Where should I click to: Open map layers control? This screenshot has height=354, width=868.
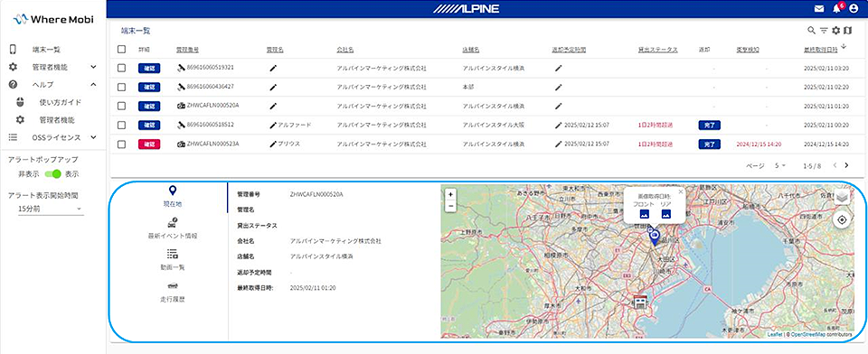pyautogui.click(x=842, y=197)
